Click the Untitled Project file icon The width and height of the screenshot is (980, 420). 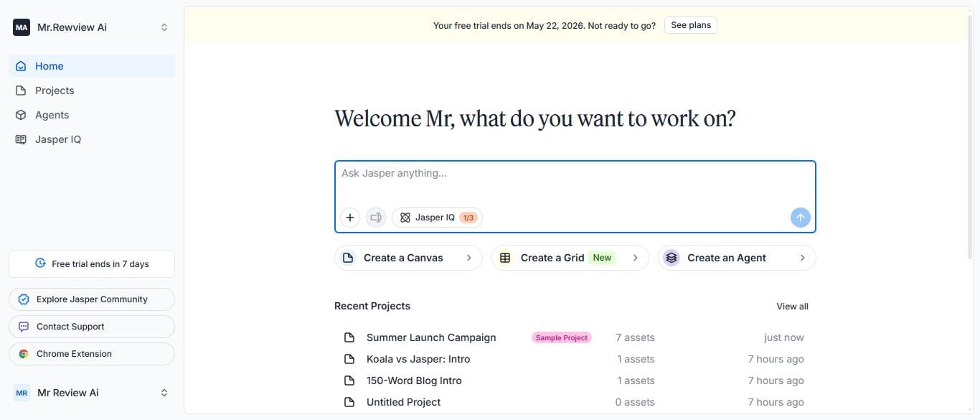click(349, 402)
